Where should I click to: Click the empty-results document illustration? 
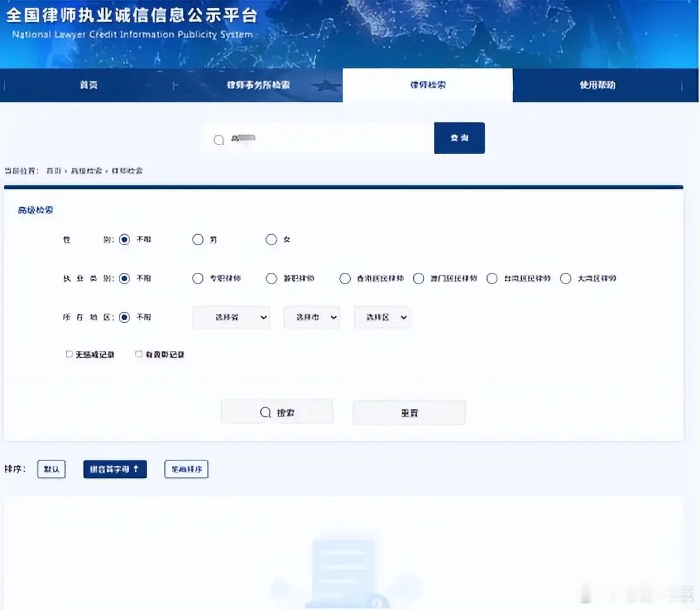(345, 573)
